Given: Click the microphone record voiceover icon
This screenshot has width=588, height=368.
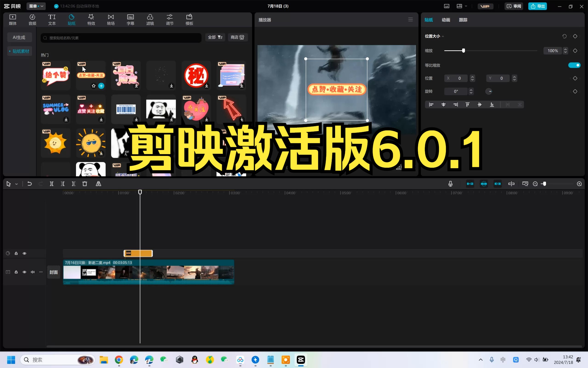Looking at the screenshot, I should point(450,184).
